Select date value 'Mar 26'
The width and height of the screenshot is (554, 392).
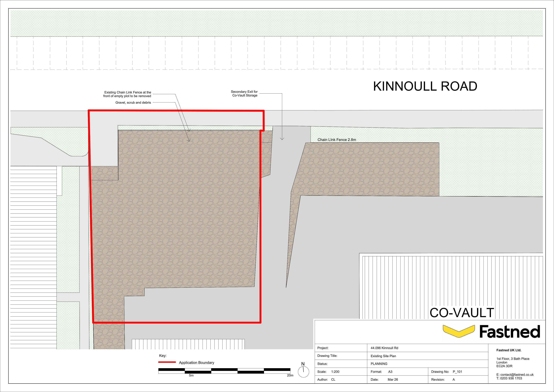tap(393, 379)
